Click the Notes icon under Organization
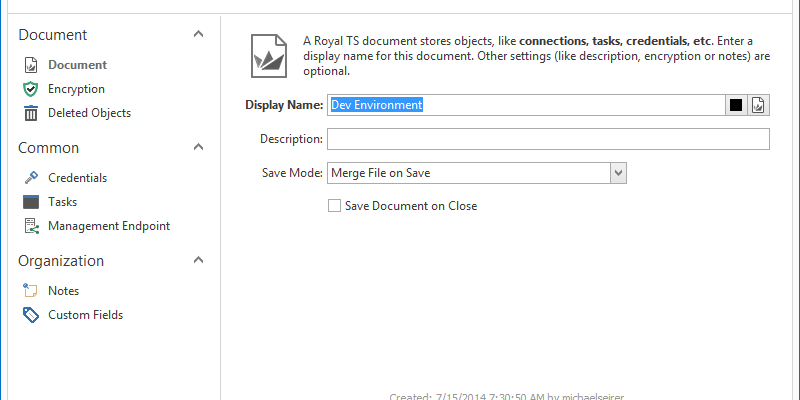This screenshot has width=800, height=400. click(x=30, y=291)
